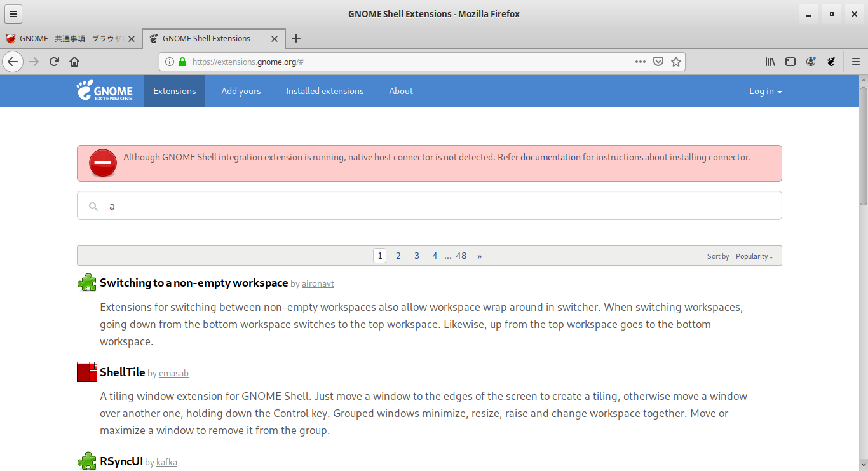View author kafka's profile
868x471 pixels.
click(x=166, y=462)
